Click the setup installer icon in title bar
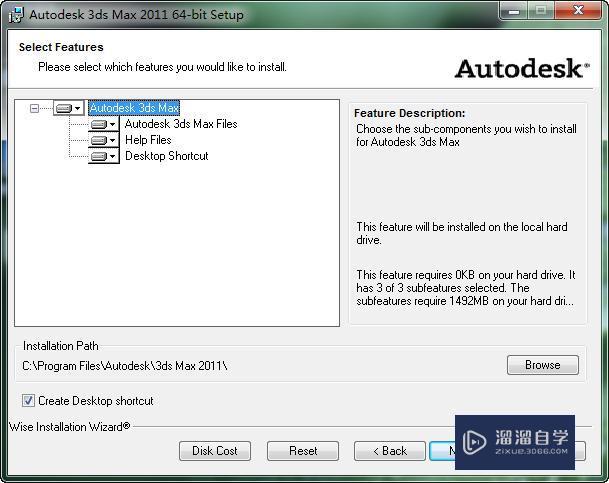Image resolution: width=609 pixels, height=483 pixels. click(x=16, y=15)
